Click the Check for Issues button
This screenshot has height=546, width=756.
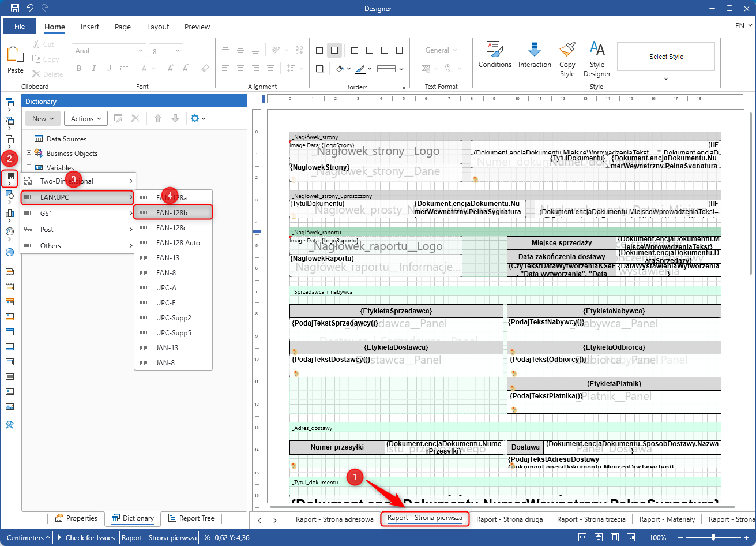86,537
